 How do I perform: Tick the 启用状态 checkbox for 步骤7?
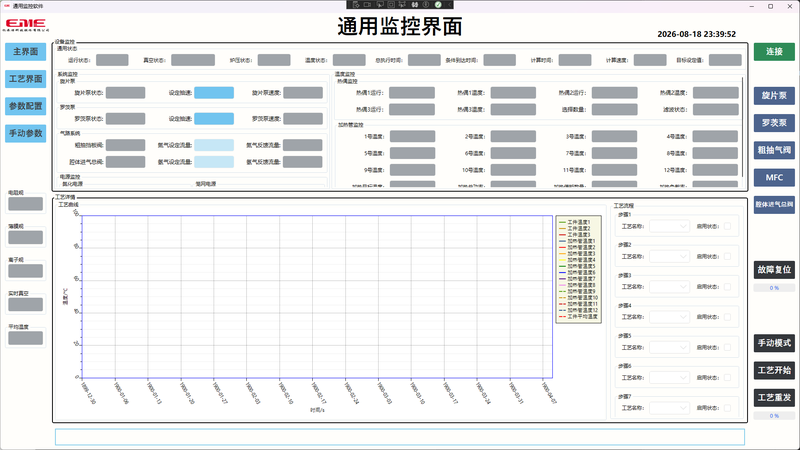[x=728, y=408]
